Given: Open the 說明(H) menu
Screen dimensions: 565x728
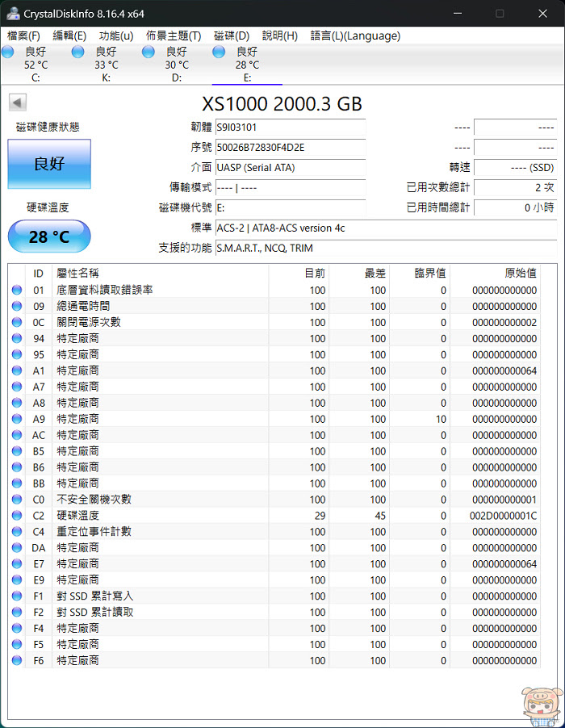Looking at the screenshot, I should [280, 36].
